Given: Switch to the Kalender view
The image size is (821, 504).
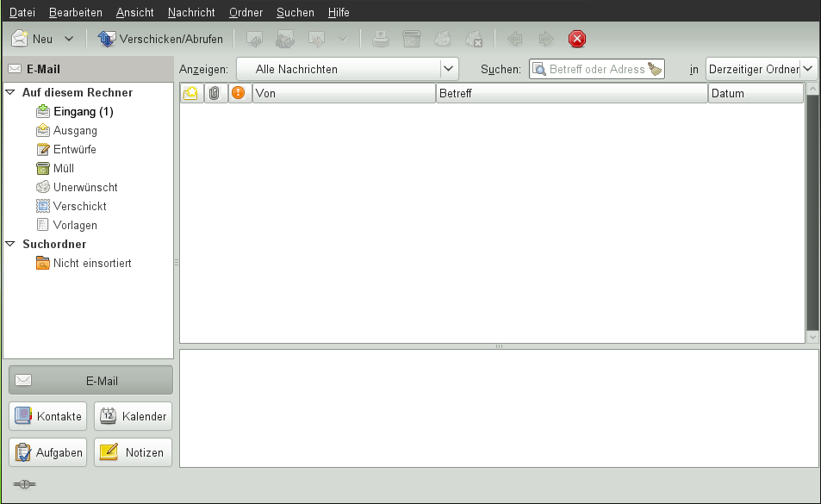Looking at the screenshot, I should click(133, 416).
